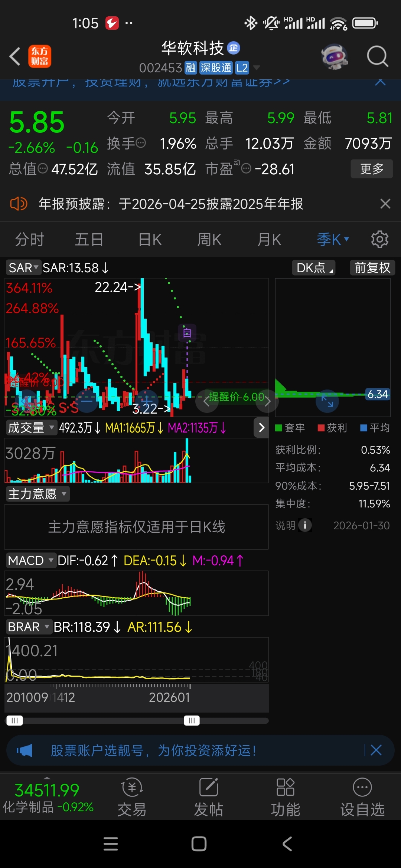Move the chart crosshair right
This screenshot has height=868, width=401.
(267, 401)
